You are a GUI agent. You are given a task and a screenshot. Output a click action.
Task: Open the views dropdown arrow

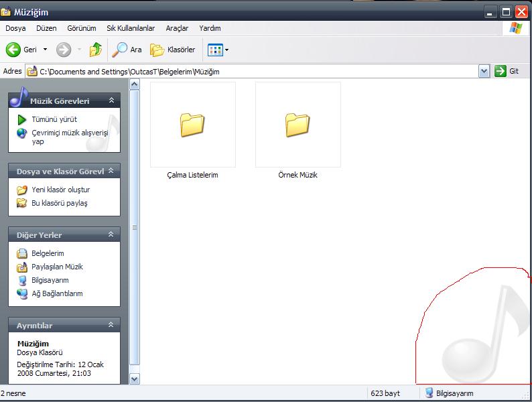click(x=226, y=50)
